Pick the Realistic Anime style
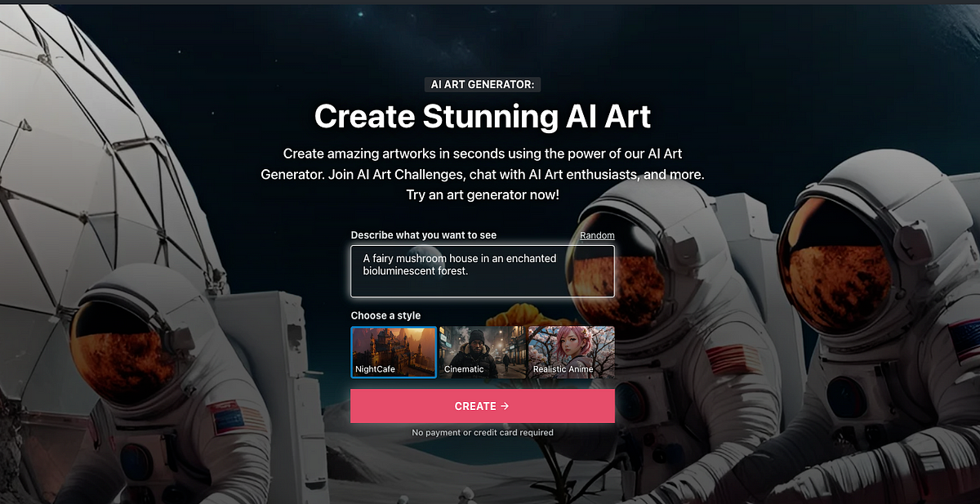This screenshot has width=980, height=504. [571, 352]
